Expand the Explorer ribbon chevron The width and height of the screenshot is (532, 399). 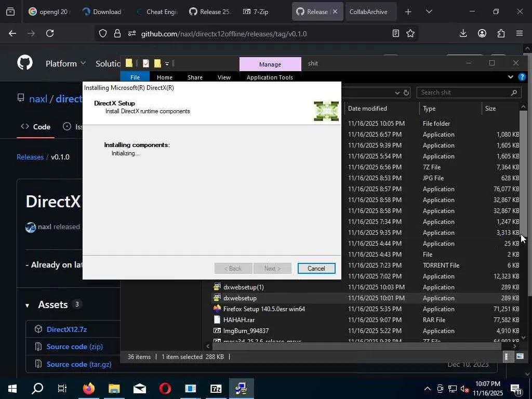510,77
